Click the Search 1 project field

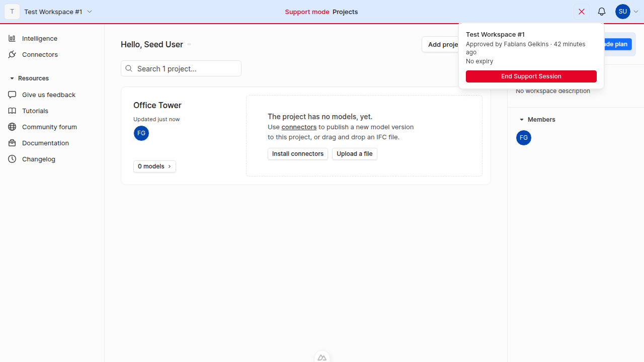coord(181,68)
